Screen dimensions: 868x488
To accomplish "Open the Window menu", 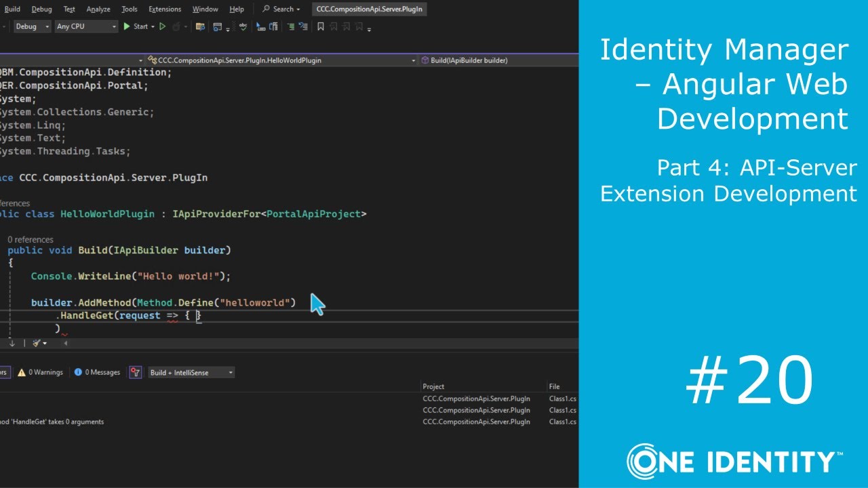I will pos(205,9).
